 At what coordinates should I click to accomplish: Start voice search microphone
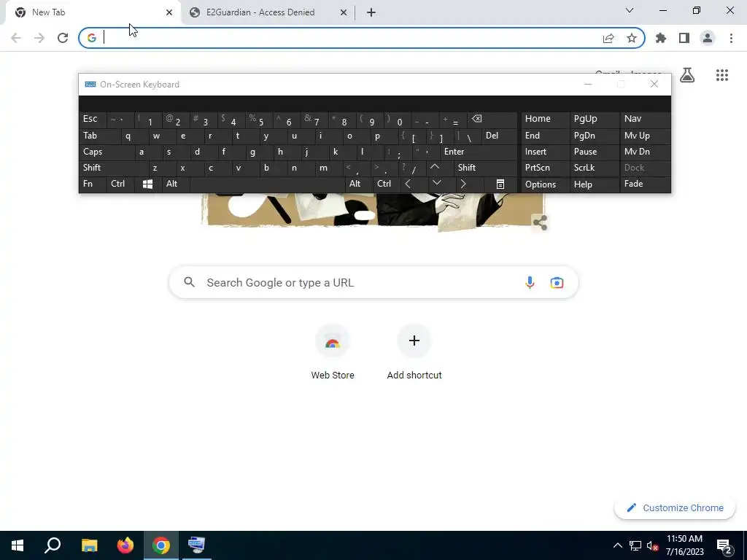point(530,282)
